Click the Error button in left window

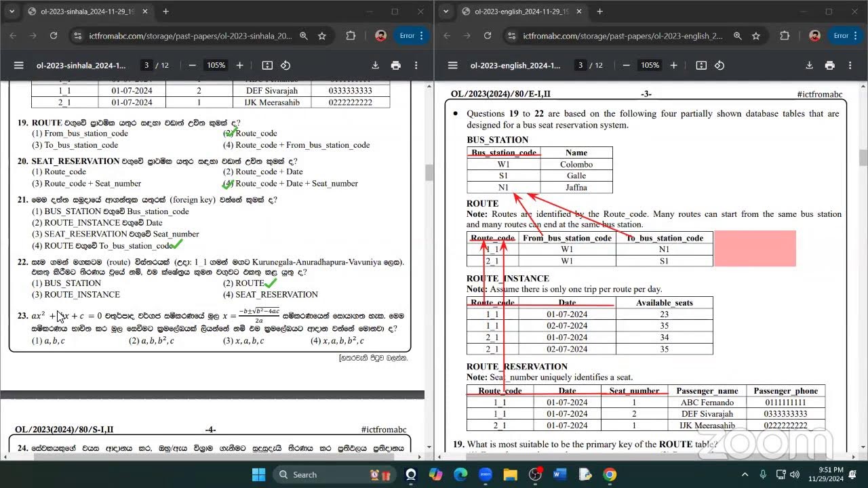pos(408,36)
